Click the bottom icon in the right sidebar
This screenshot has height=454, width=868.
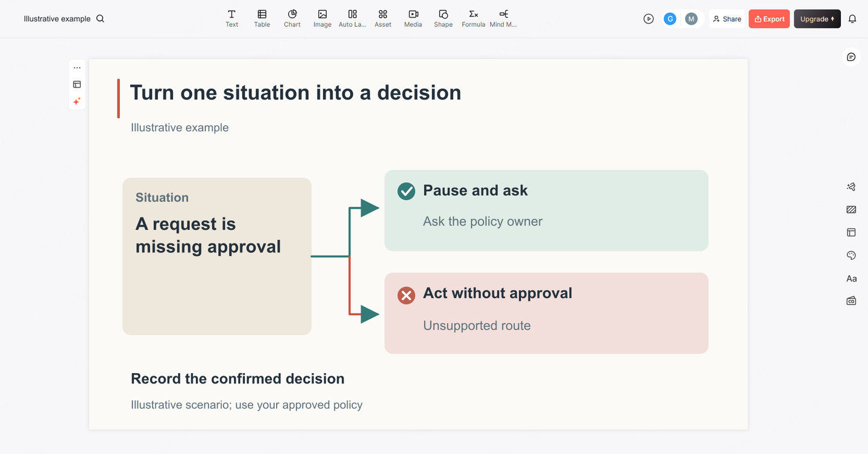coord(851,301)
